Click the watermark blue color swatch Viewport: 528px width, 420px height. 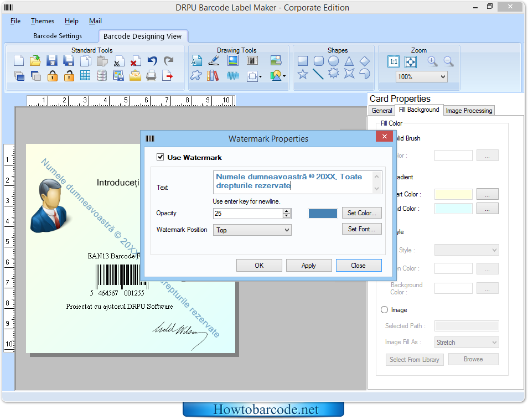pos(323,214)
